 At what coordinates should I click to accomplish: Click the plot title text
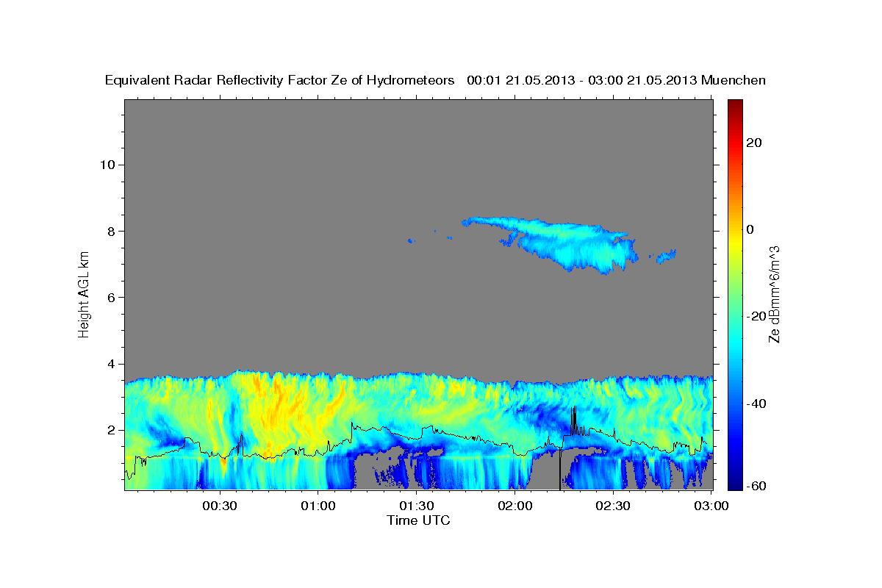tap(436, 80)
